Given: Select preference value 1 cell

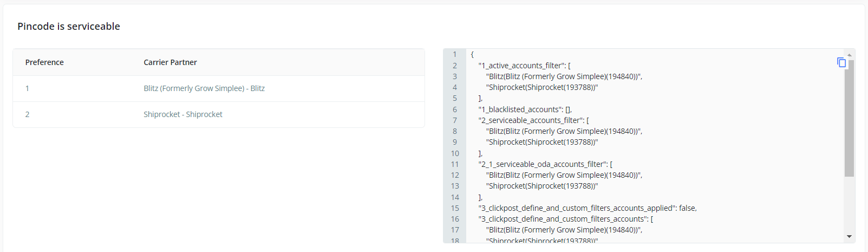Looking at the screenshot, I should 27,88.
